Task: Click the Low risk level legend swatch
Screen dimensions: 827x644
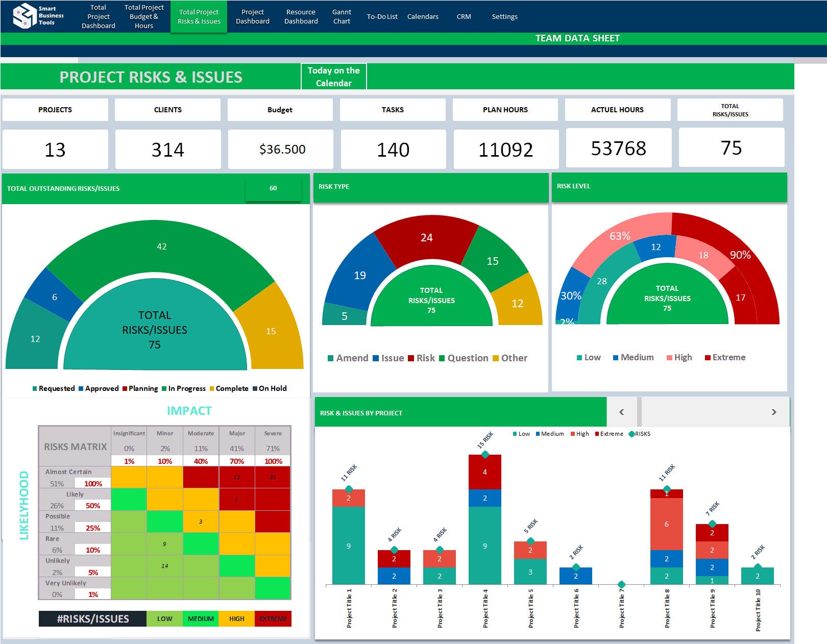Action: click(579, 358)
